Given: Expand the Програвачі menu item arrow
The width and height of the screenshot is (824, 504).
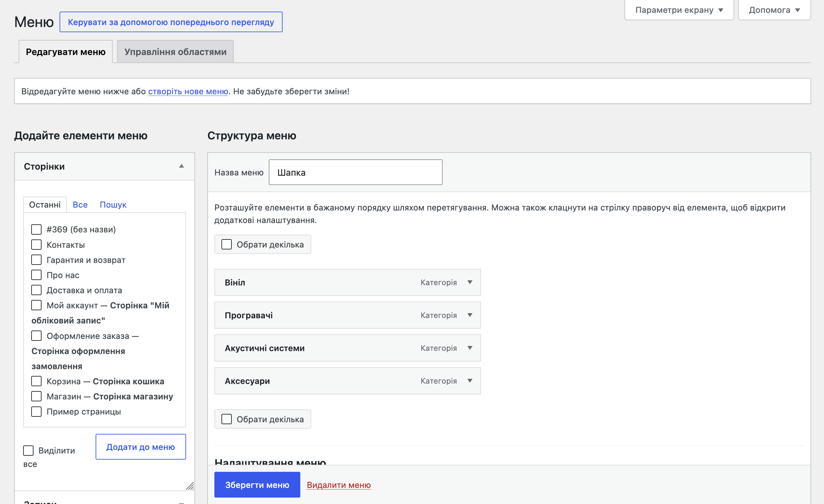Looking at the screenshot, I should pyautogui.click(x=470, y=315).
